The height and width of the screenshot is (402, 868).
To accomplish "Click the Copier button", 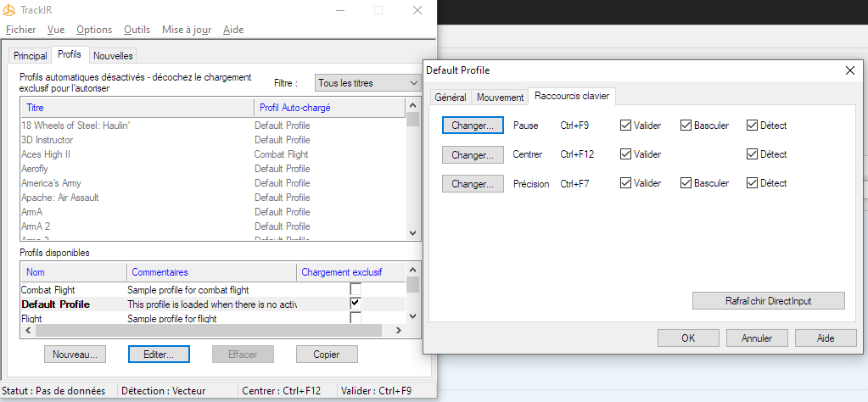I will 327,355.
